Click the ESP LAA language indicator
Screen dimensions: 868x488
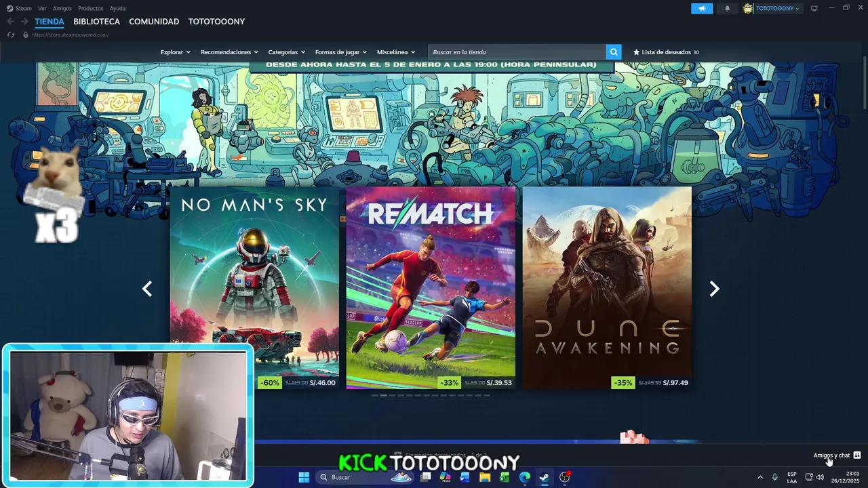coord(792,477)
